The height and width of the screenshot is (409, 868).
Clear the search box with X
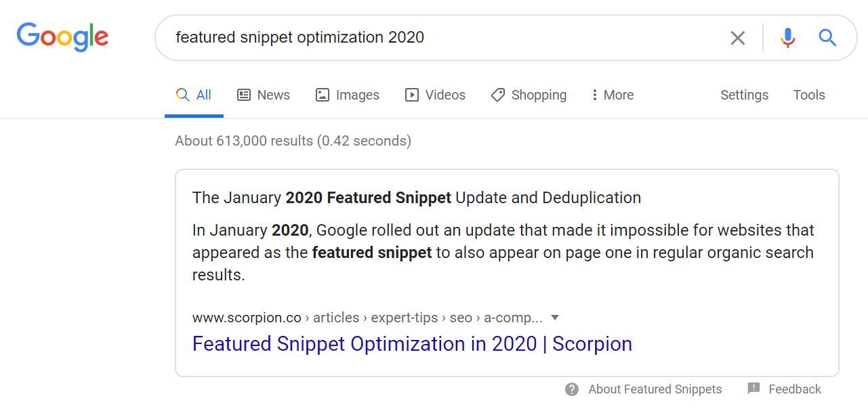(x=738, y=38)
